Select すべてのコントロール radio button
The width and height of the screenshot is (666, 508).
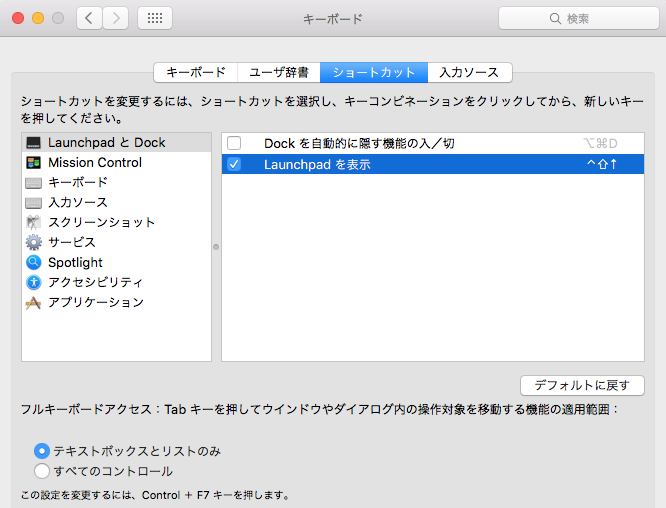[42, 471]
